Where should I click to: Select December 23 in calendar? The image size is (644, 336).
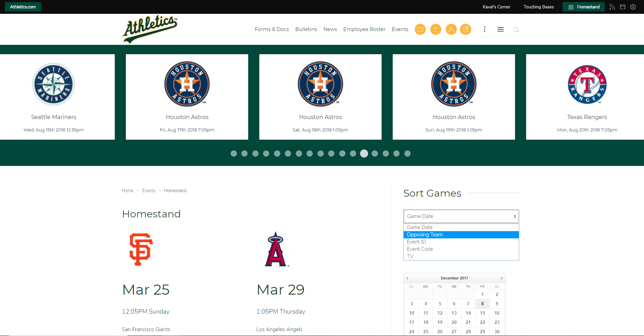(x=497, y=322)
